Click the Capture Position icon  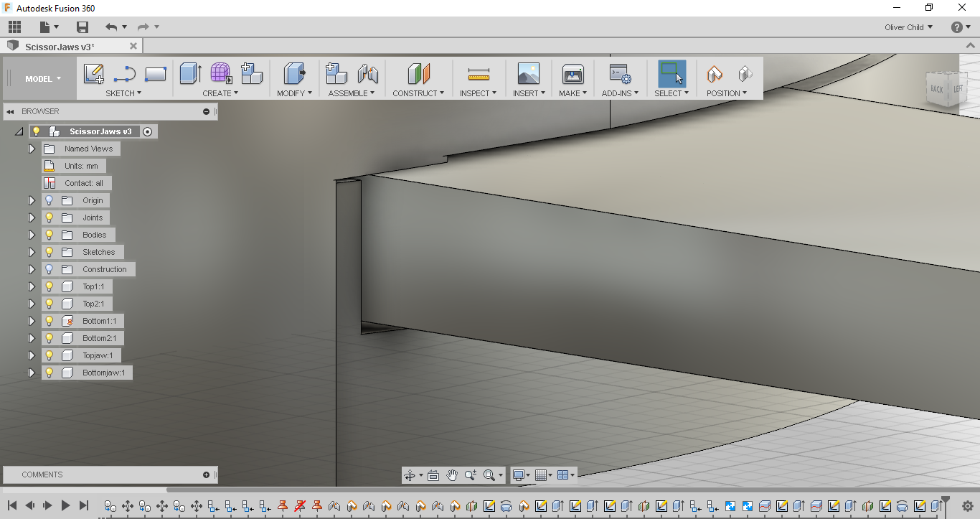click(715, 73)
